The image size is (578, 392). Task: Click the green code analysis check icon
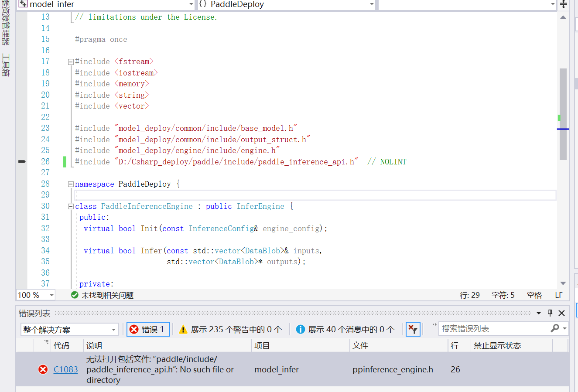pos(74,295)
